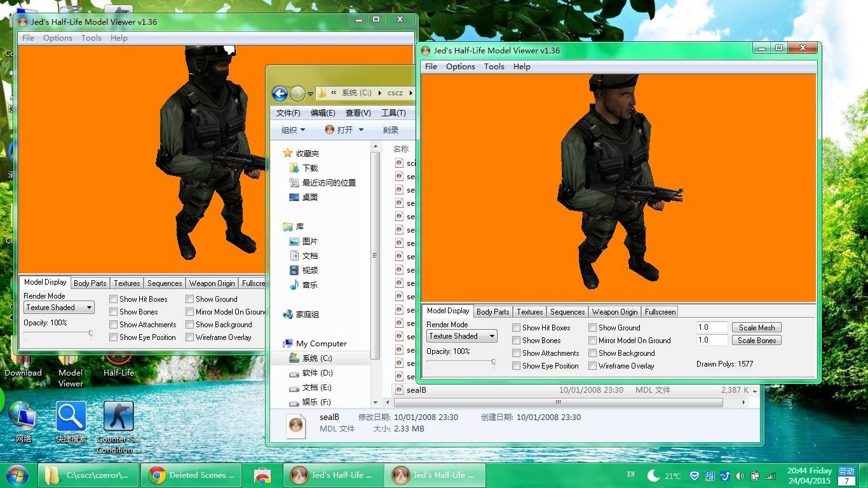Expand 打开 dropdown arrow in Explorer toolbar

click(361, 130)
